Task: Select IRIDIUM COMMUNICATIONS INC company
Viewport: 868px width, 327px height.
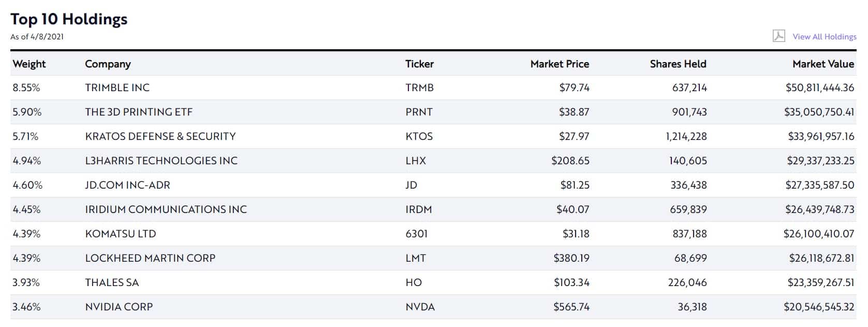Action: point(166,209)
